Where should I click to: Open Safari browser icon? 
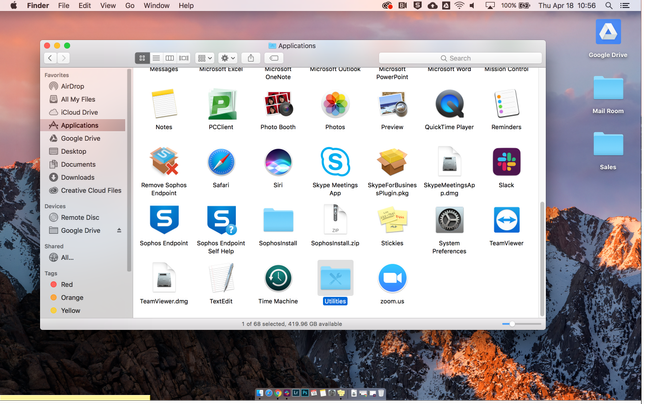pyautogui.click(x=221, y=162)
